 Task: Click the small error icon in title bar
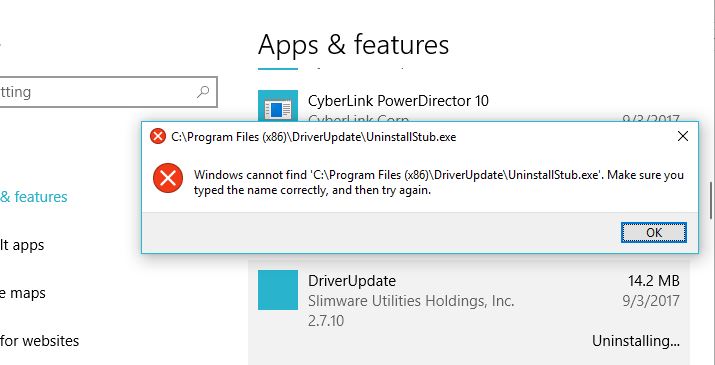point(158,136)
